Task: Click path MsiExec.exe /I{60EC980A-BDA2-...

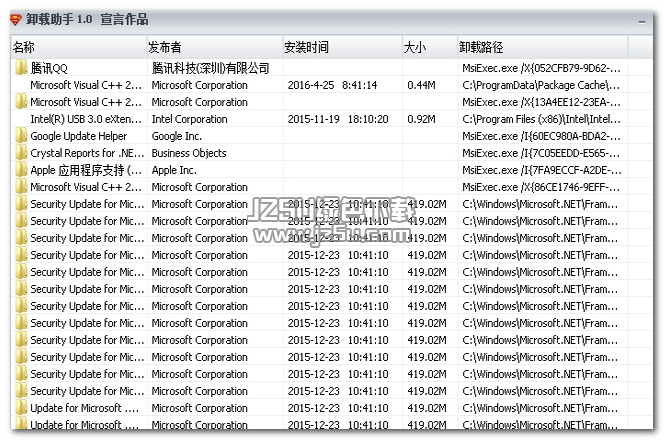Action: click(x=542, y=136)
